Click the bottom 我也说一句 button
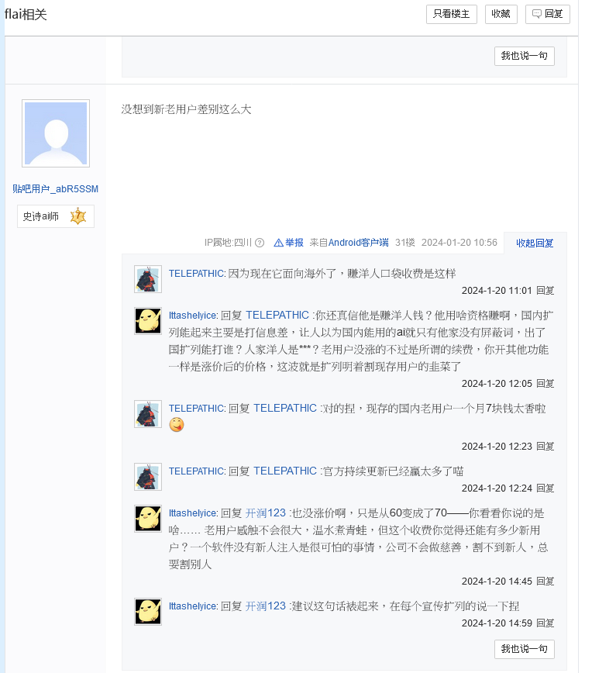616x673 pixels. pos(525,649)
